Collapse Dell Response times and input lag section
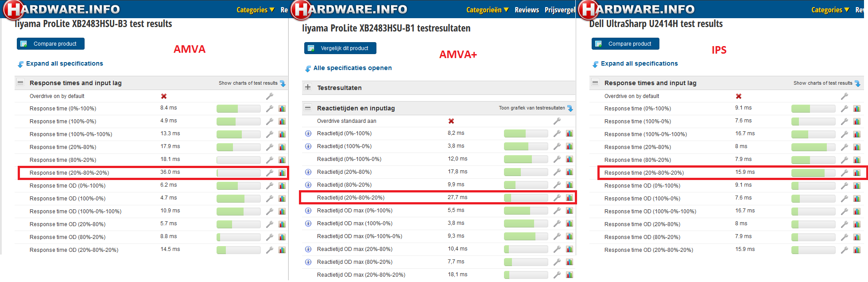Screen dimensions: 868x282 click(595, 83)
